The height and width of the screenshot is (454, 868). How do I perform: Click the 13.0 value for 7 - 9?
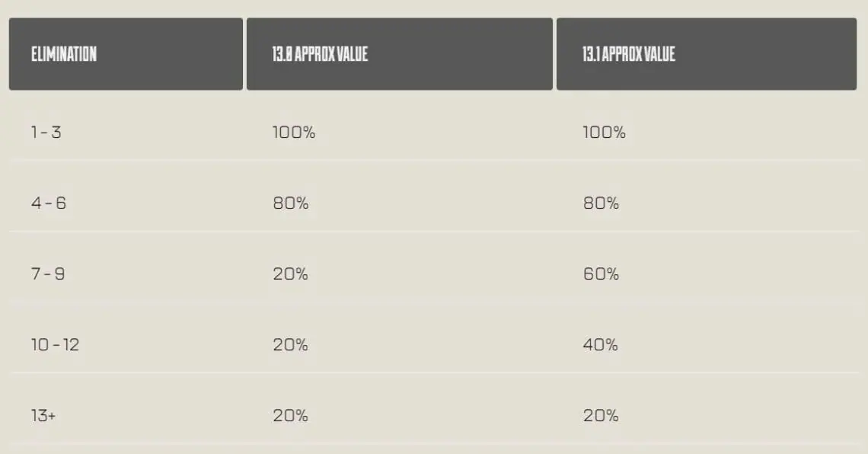click(x=290, y=274)
